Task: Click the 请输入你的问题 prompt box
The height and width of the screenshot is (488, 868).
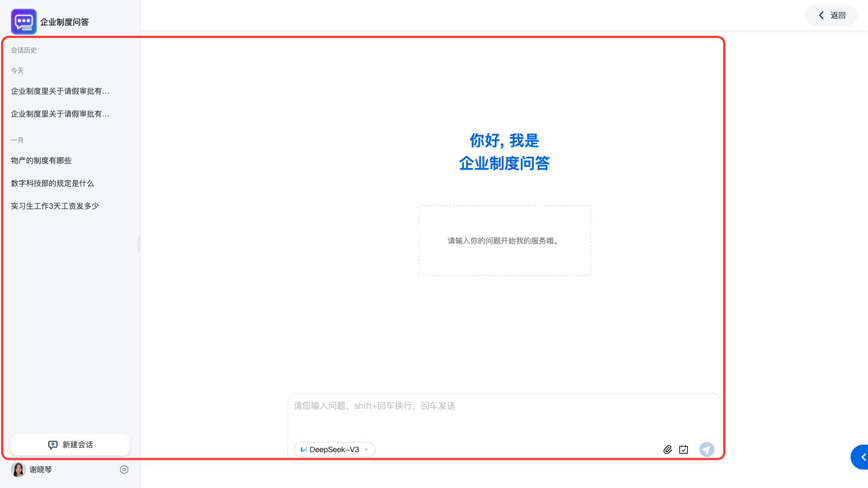Action: pos(504,241)
